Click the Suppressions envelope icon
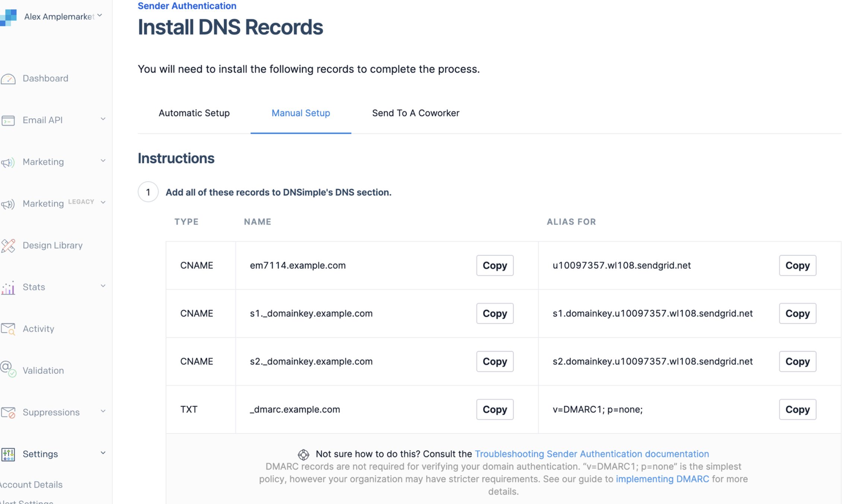 click(8, 412)
